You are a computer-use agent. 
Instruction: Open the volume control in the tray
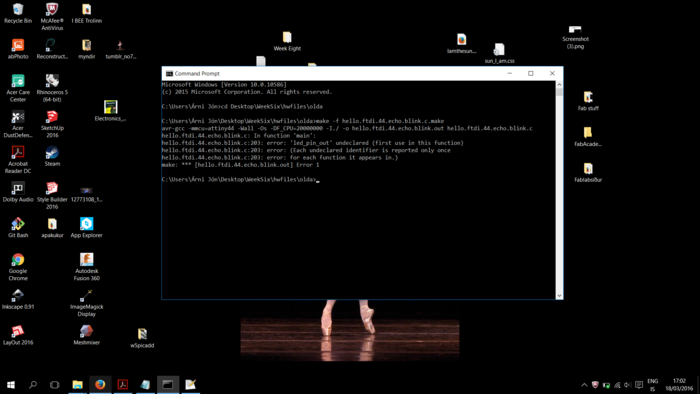coord(628,385)
